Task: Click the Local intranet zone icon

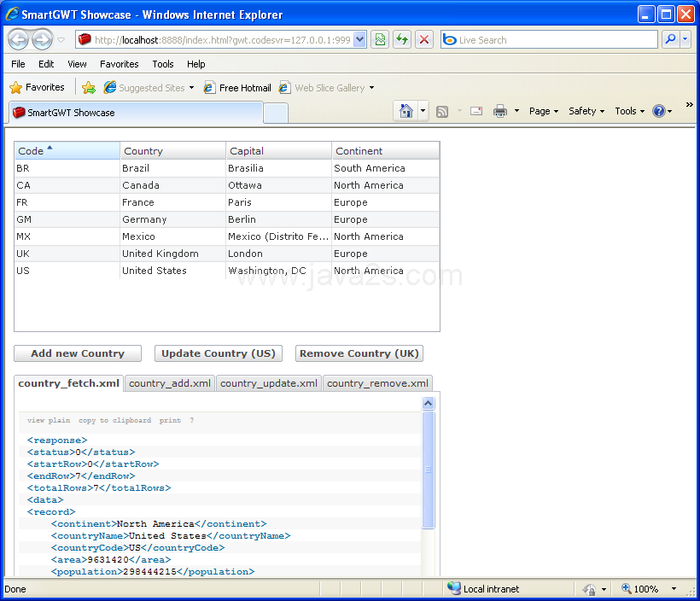Action: (454, 588)
